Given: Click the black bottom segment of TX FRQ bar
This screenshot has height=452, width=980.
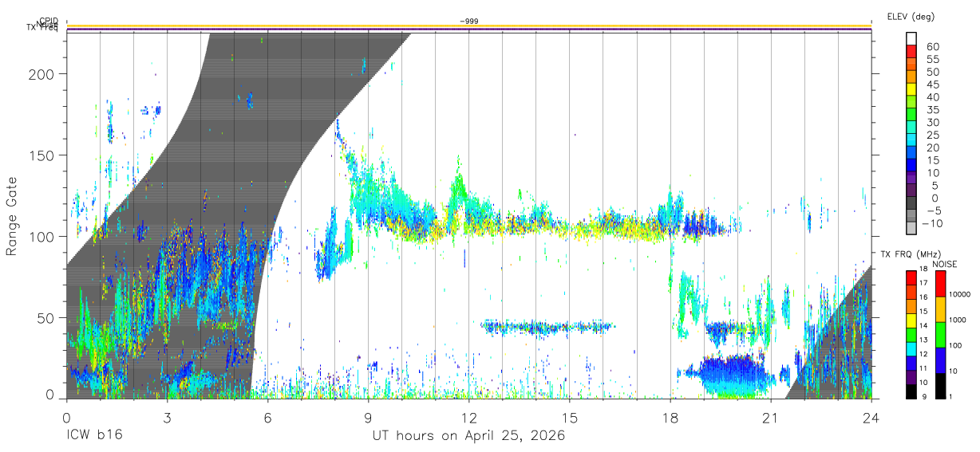Looking at the screenshot, I should pos(911,391).
